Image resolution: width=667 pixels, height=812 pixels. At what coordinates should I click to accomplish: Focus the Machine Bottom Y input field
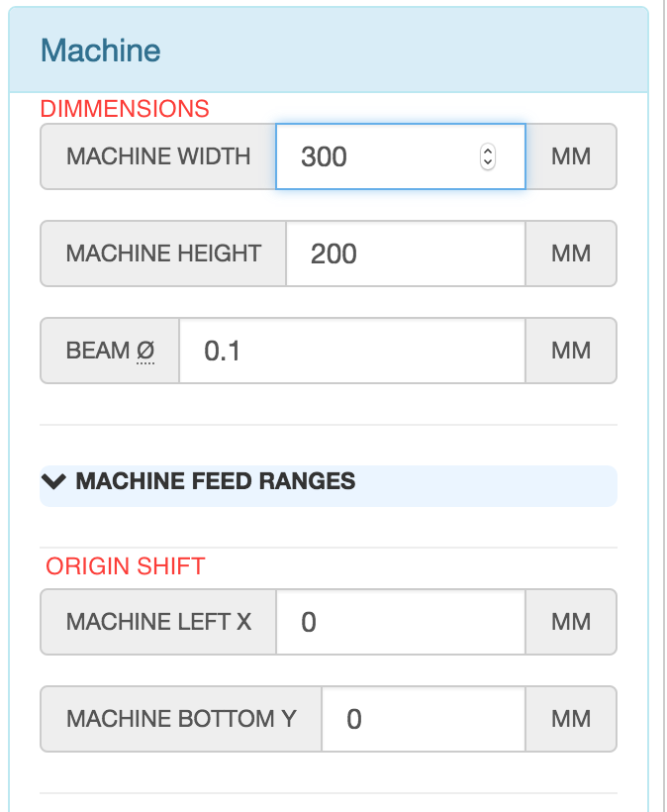pos(423,719)
